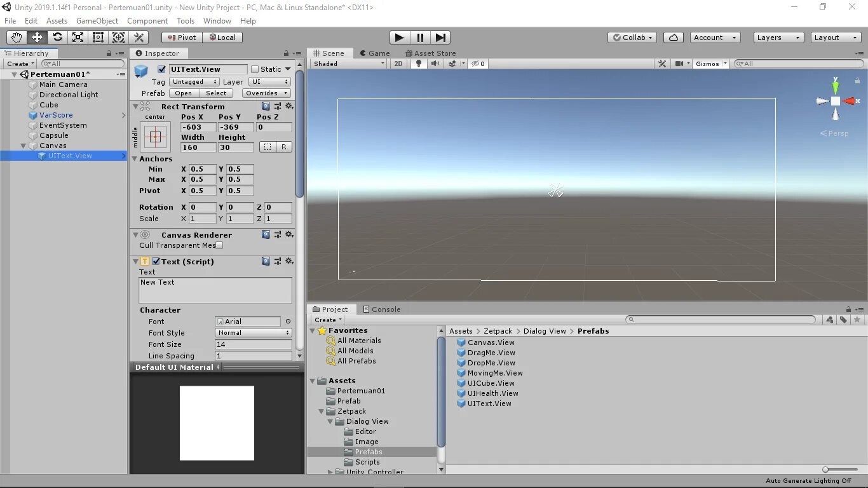Screen dimensions: 868x488
Task: Open Overrides dropdown
Action: (x=266, y=93)
